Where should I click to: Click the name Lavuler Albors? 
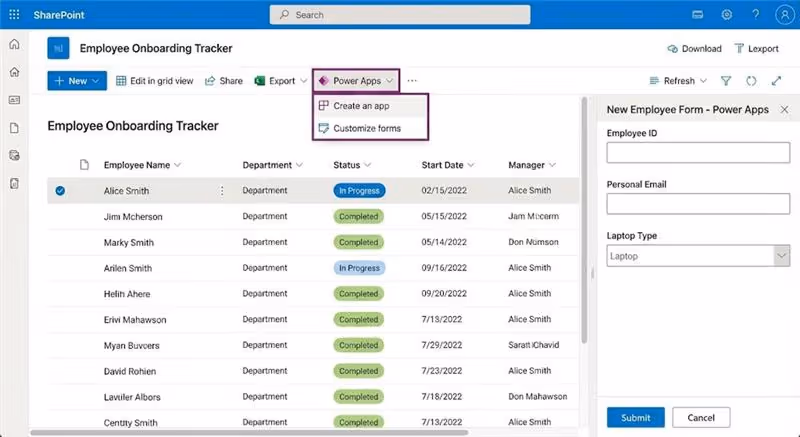coord(132,397)
